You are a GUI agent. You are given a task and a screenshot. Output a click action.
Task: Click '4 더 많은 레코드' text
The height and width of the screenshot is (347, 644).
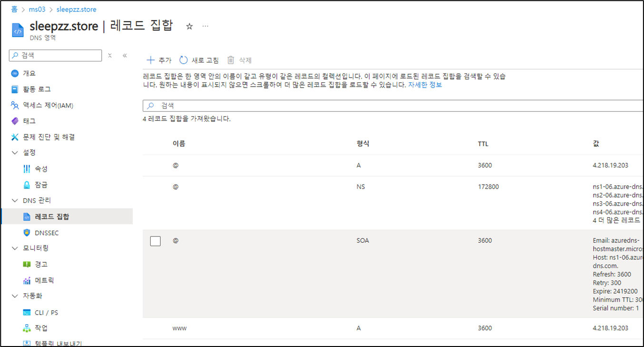click(616, 220)
